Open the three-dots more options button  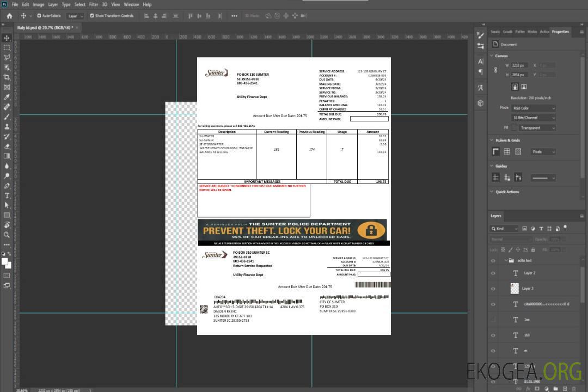pos(234,16)
